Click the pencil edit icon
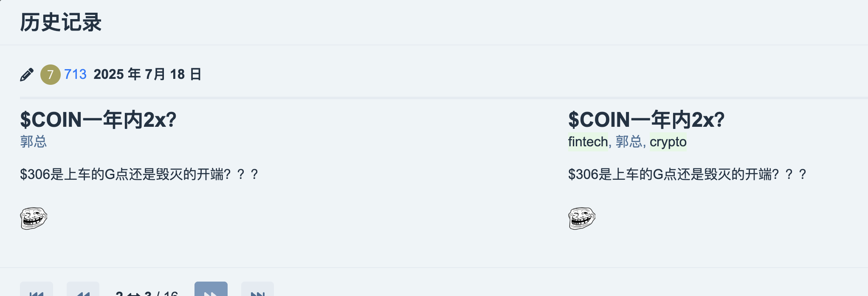Viewport: 868px width, 296px height. (27, 75)
